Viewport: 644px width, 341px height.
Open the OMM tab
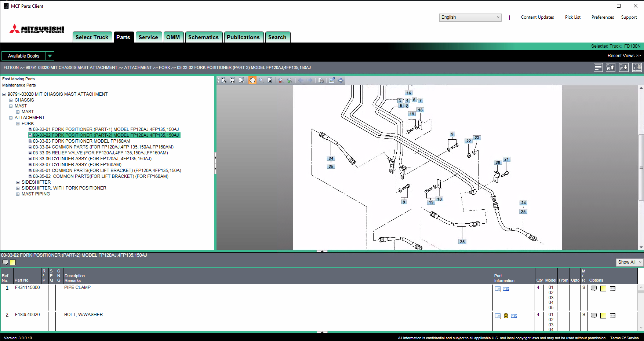[173, 37]
